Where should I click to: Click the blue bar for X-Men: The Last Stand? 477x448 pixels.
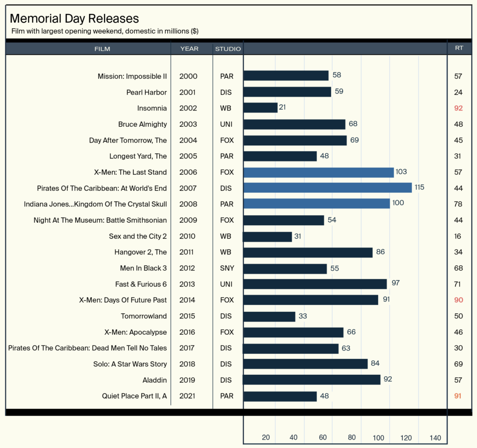[x=319, y=172]
